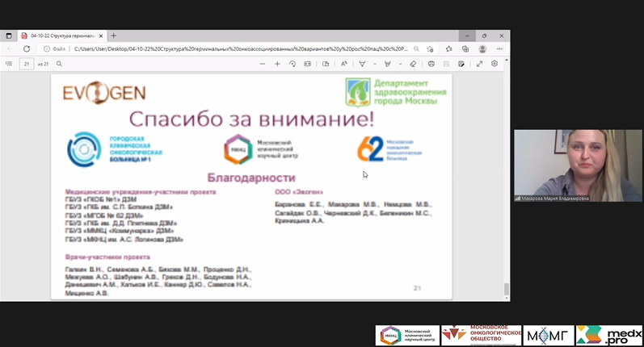
Task: Click the МОМГ logo at bottom
Action: (x=549, y=336)
